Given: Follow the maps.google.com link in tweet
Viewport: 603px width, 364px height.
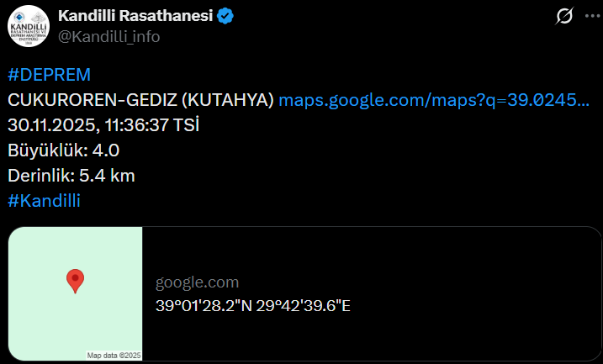Looking at the screenshot, I should point(433,100).
